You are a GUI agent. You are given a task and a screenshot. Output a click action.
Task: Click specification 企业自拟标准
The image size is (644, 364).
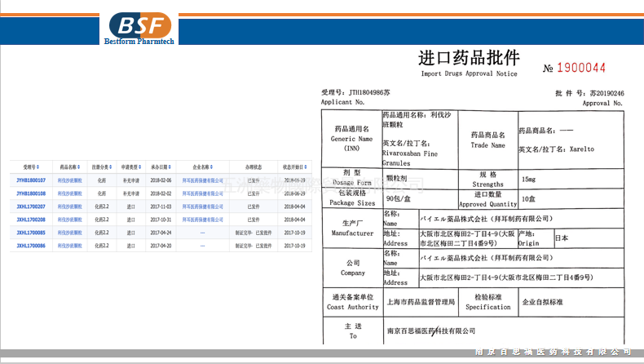[x=543, y=302]
